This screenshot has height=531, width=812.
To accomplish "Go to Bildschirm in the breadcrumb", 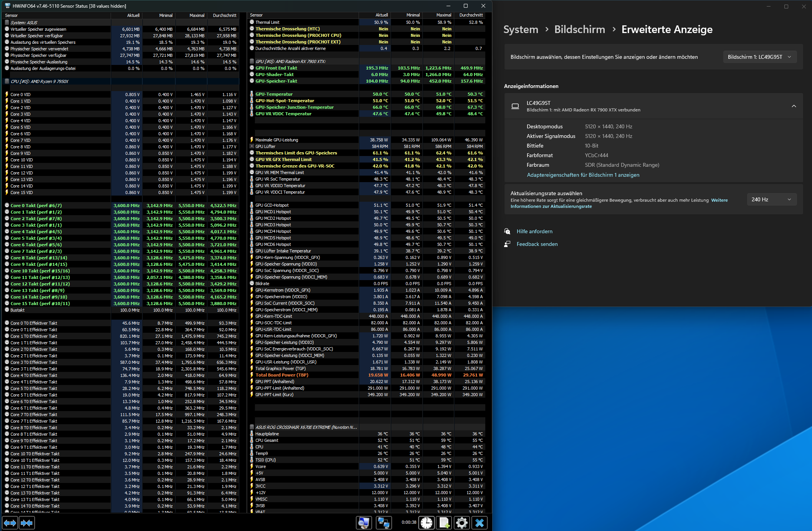I will coord(579,30).
